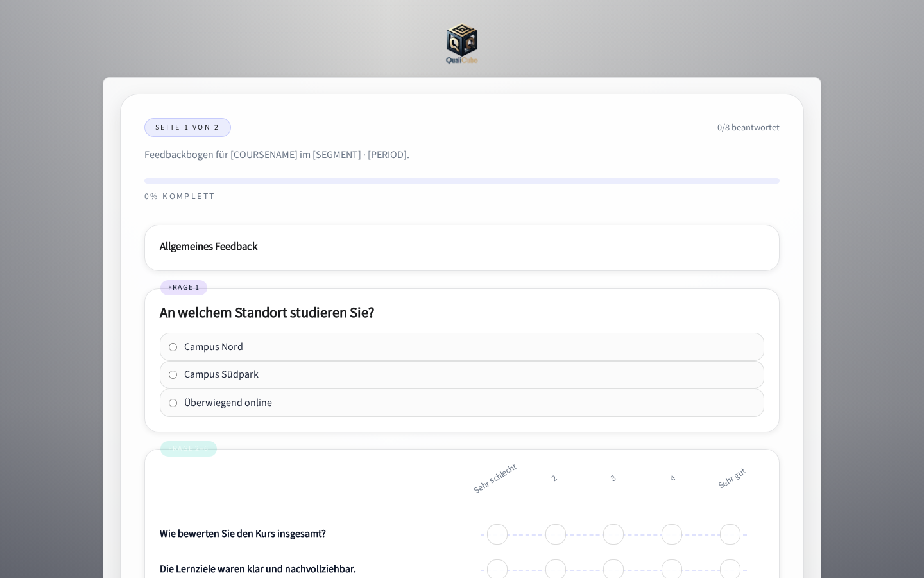This screenshot has width=924, height=578.
Task: Click the faded Frage 2–6 badge
Action: coord(189,448)
